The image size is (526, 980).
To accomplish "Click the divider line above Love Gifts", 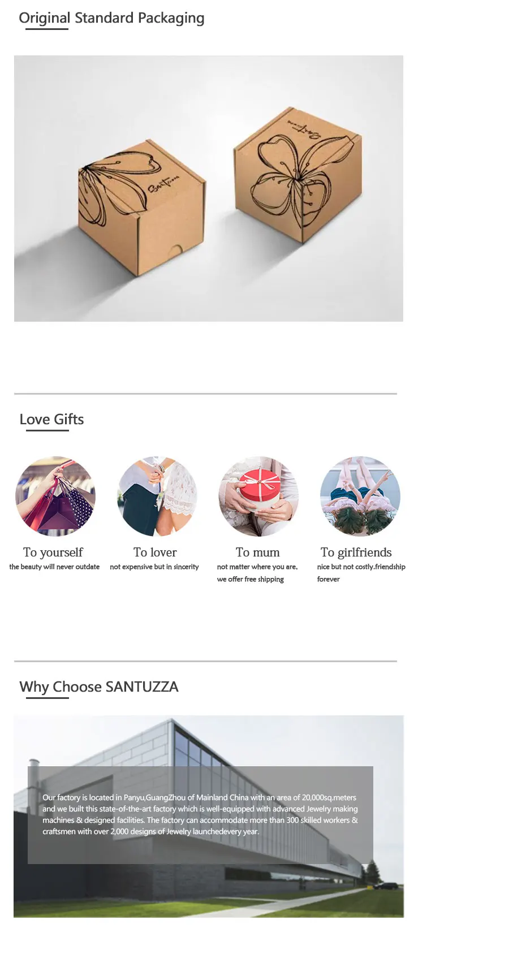I will point(205,394).
